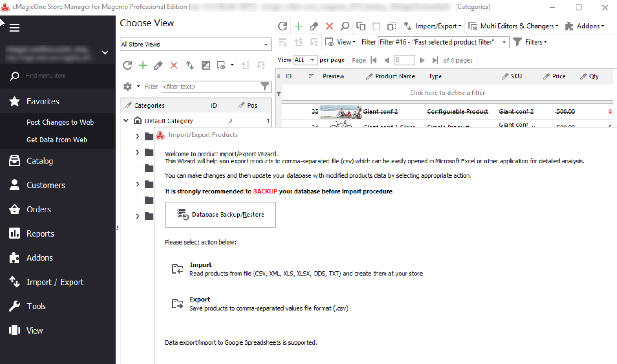Open Addons section in sidebar
Viewport: 617px width, 364px height.
tap(58, 258)
